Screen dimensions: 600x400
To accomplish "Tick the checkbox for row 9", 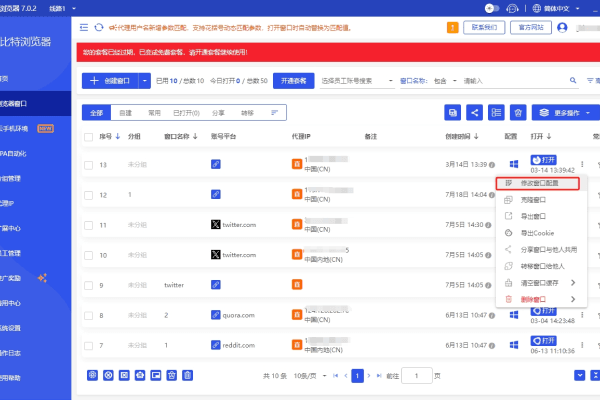I will pyautogui.click(x=88, y=286).
